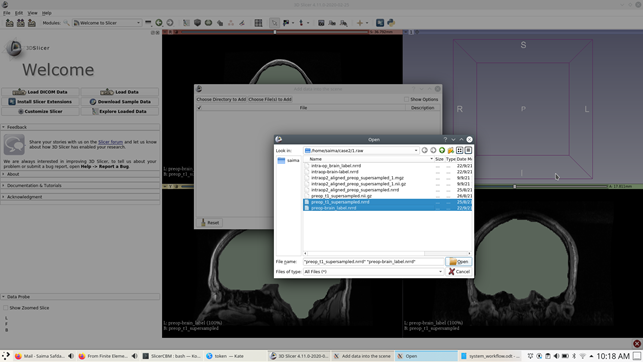Click the Models module shield icon
This screenshot has height=362, width=643.
[197, 23]
